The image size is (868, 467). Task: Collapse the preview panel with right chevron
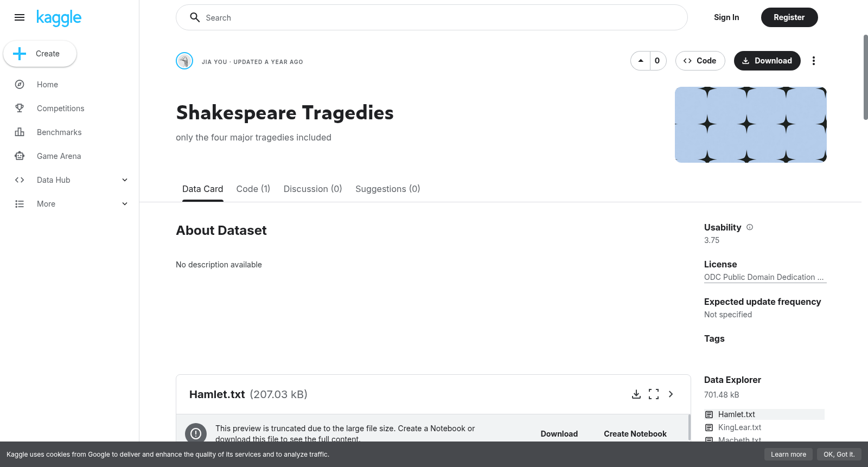coord(671,394)
